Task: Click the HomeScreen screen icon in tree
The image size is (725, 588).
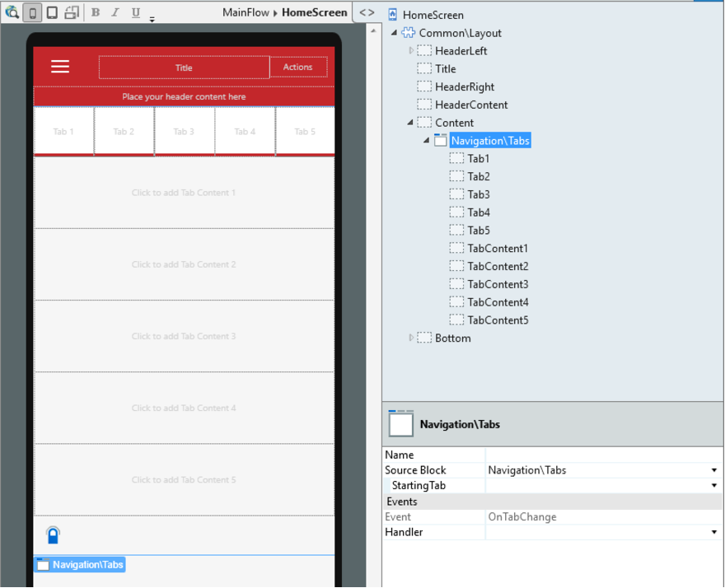Action: (392, 15)
